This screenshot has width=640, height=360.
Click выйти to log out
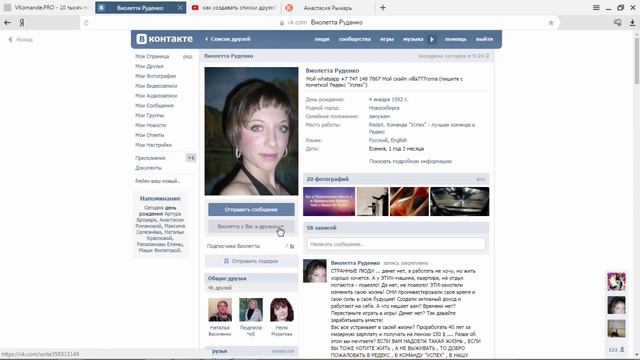click(484, 39)
